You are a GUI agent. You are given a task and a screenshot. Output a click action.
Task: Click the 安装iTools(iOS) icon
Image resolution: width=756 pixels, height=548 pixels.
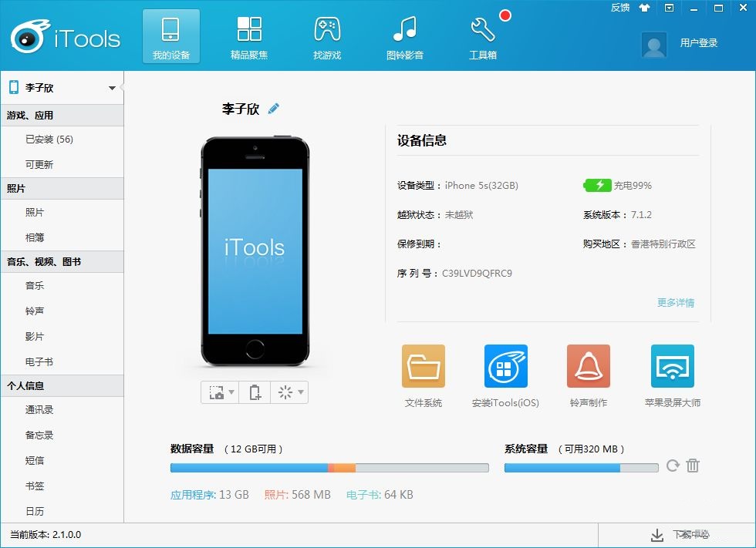point(506,366)
